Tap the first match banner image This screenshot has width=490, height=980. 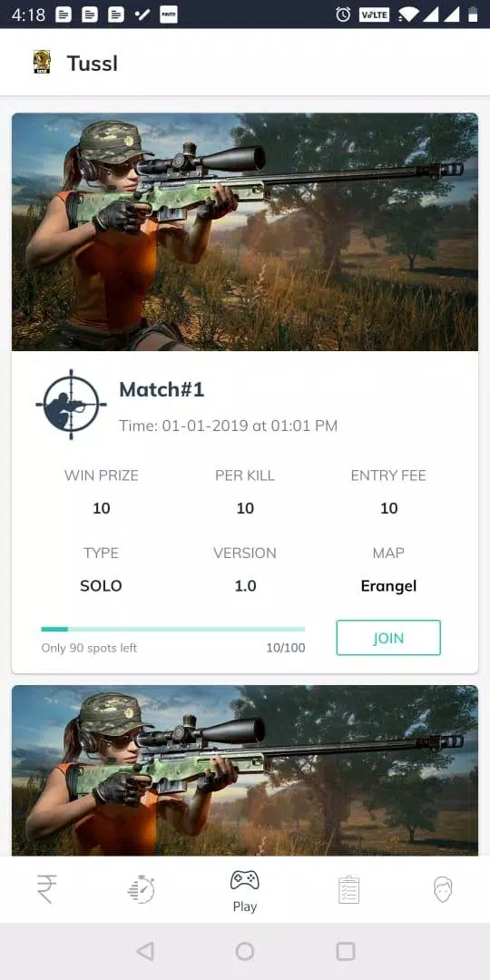[x=245, y=232]
